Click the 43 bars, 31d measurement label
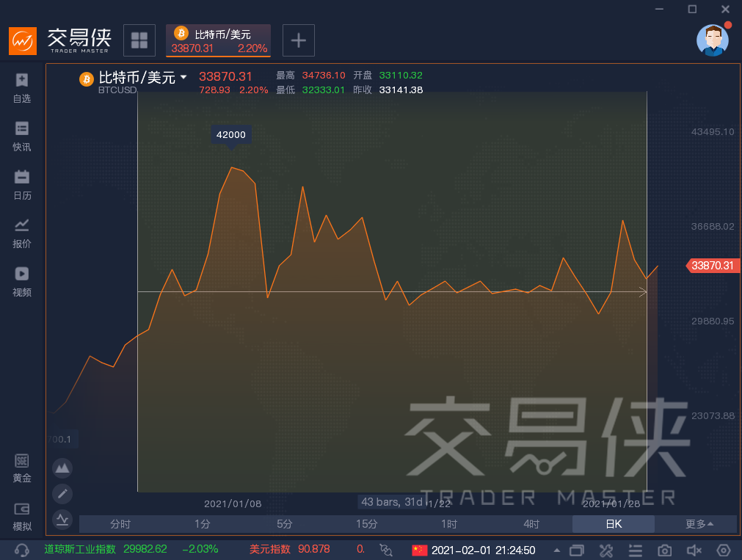This screenshot has height=560, width=742. pyautogui.click(x=392, y=502)
